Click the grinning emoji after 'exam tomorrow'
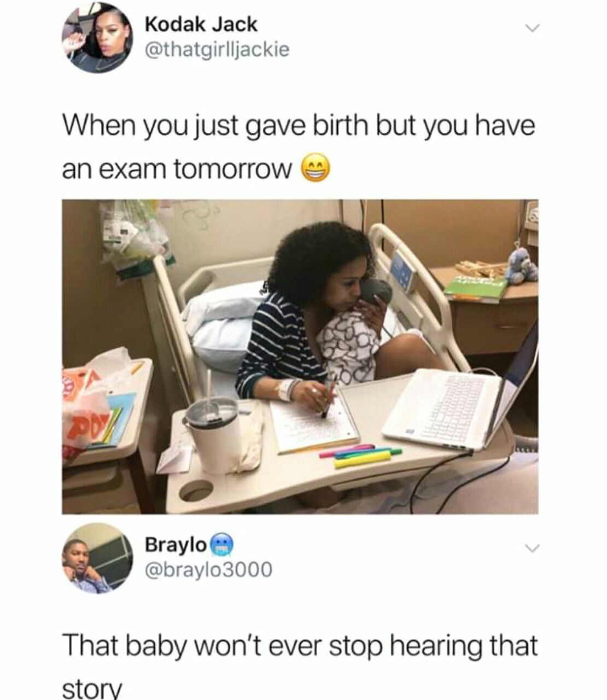Image resolution: width=607 pixels, height=700 pixels. tap(316, 170)
